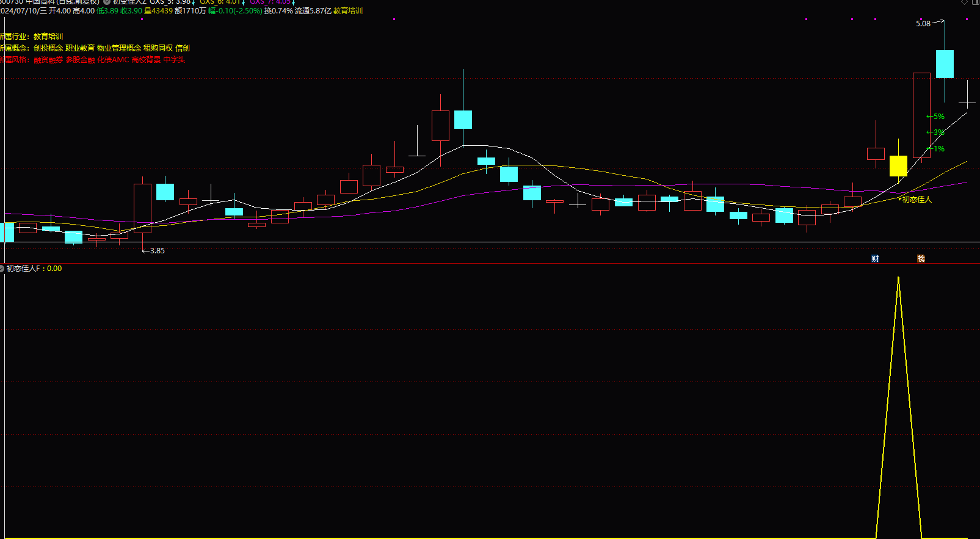
Task: Click the 物业管理概念 concept tag
Action: (x=119, y=48)
